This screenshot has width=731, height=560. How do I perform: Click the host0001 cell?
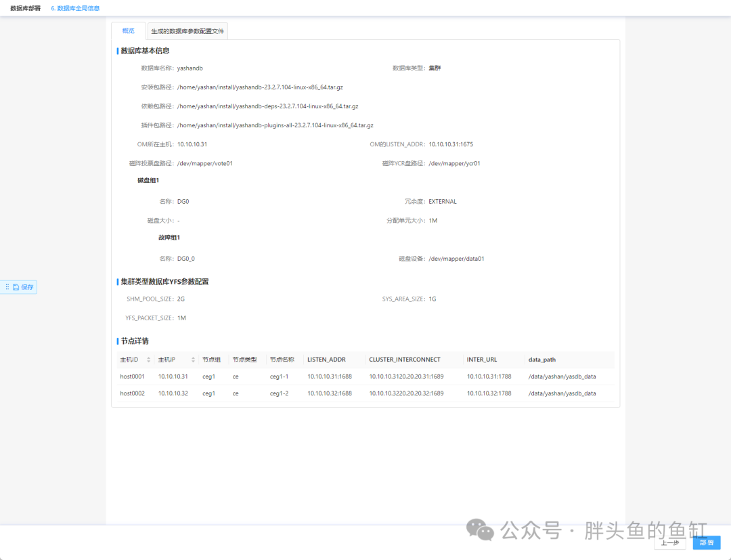tap(133, 376)
